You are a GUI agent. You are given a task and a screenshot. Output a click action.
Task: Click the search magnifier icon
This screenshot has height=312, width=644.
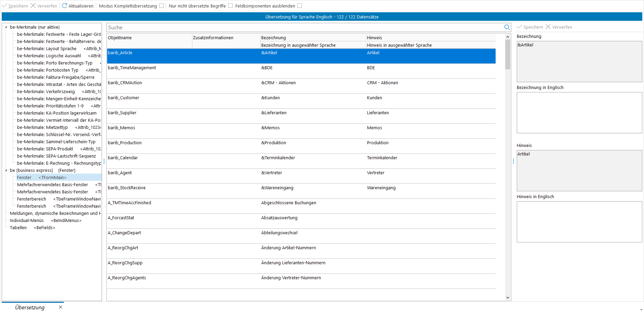507,27
